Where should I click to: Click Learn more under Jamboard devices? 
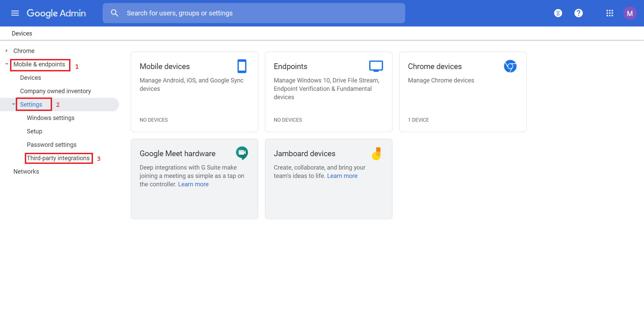(342, 176)
